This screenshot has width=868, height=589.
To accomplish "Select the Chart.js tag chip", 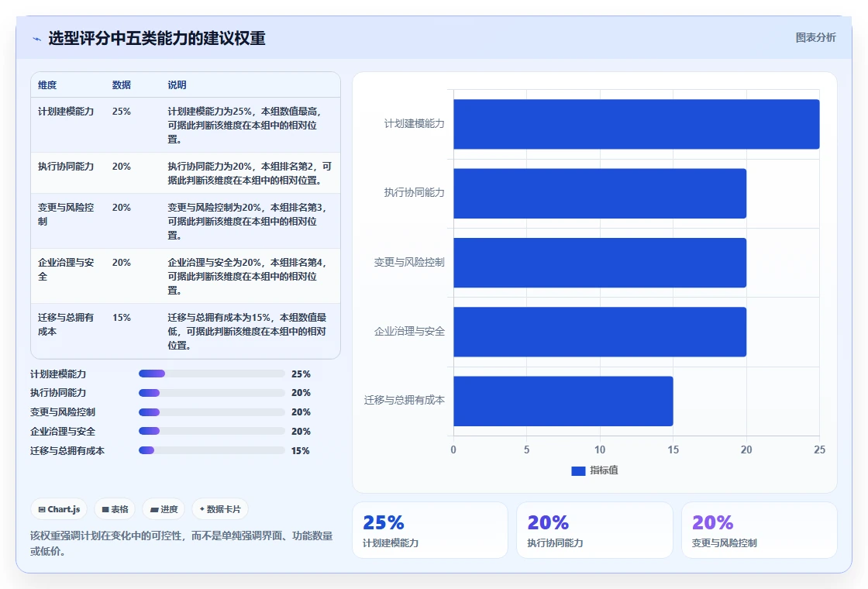I will coord(59,509).
